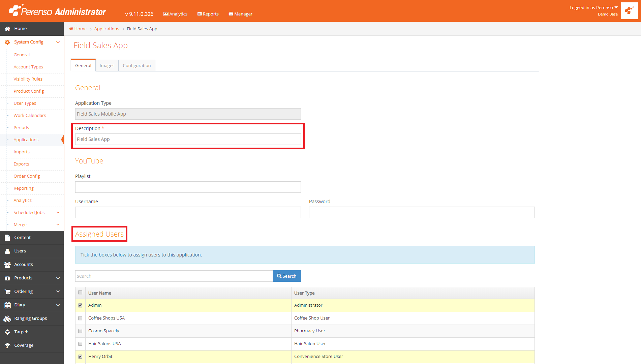641x364 pixels.
Task: Click the Perenso avatar icon at top right
Action: (x=629, y=11)
